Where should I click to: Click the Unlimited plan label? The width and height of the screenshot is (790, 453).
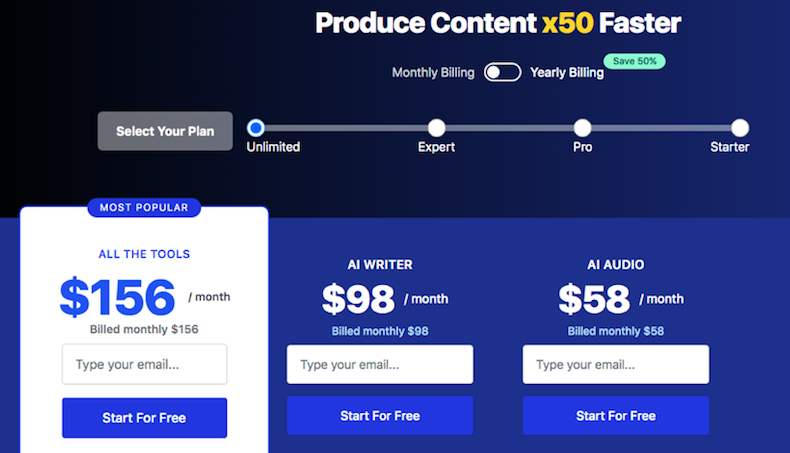pos(273,147)
